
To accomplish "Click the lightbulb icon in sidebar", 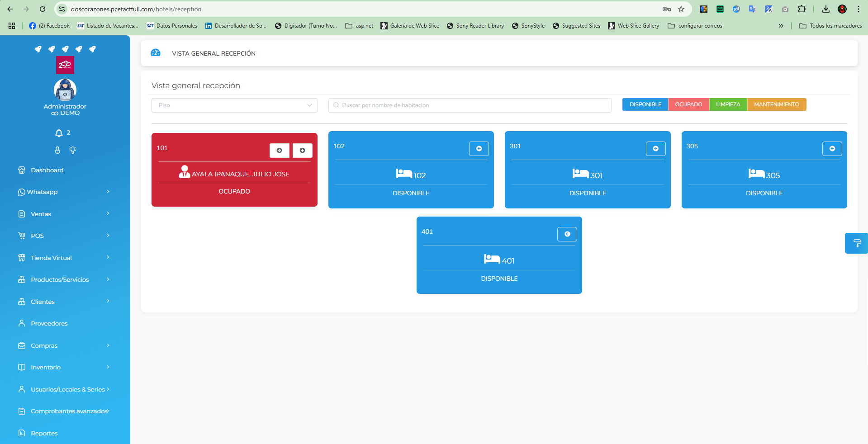I will click(73, 150).
